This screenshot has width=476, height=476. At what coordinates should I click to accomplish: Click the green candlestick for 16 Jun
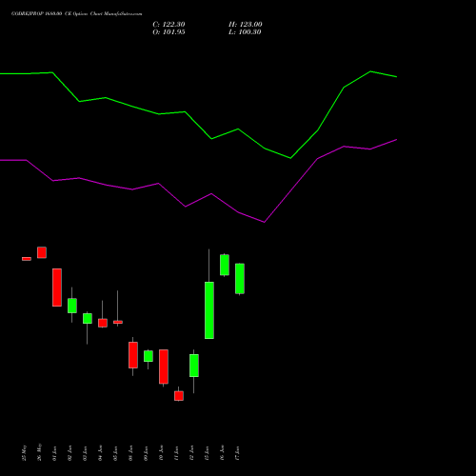click(x=225, y=265)
